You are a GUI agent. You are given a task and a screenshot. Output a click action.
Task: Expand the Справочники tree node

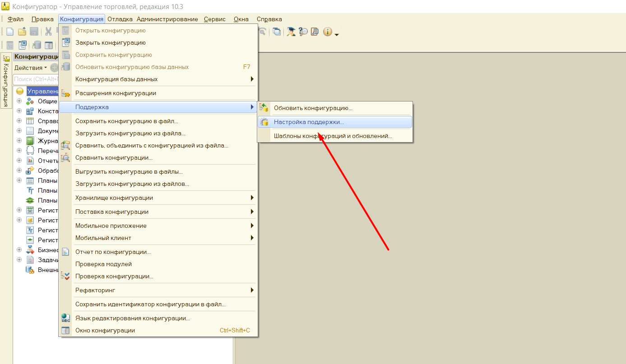point(19,121)
